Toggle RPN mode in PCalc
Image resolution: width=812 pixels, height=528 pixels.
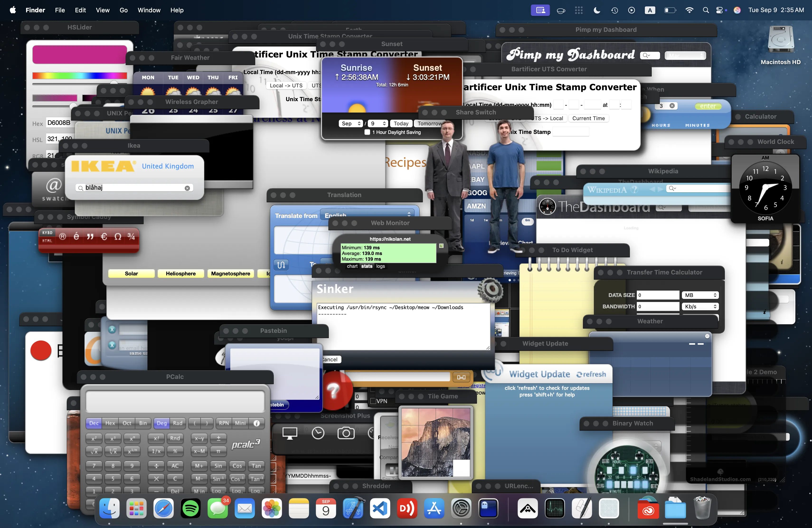click(224, 423)
